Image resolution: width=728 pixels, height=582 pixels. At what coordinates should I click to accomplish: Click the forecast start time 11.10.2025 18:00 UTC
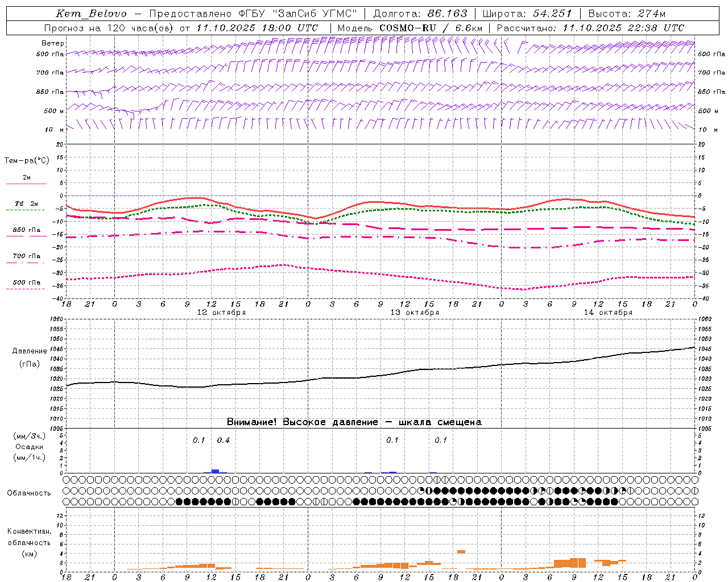(x=257, y=28)
